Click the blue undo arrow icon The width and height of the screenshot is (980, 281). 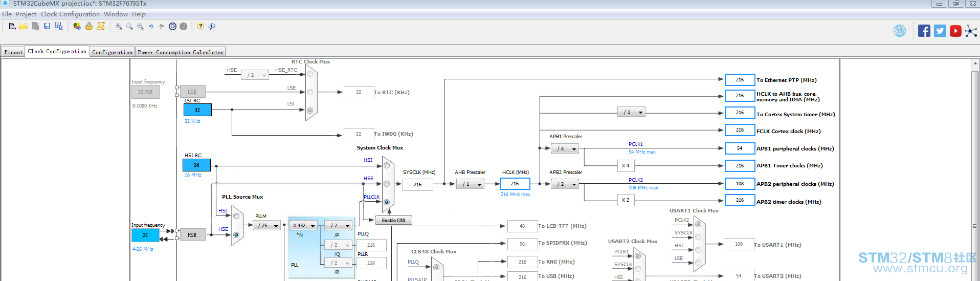tap(151, 27)
